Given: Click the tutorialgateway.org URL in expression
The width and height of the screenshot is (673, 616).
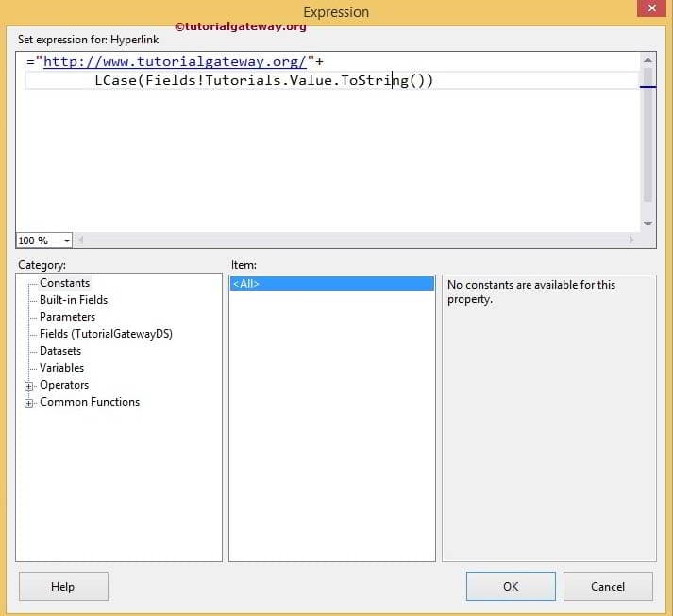Looking at the screenshot, I should click(x=175, y=61).
